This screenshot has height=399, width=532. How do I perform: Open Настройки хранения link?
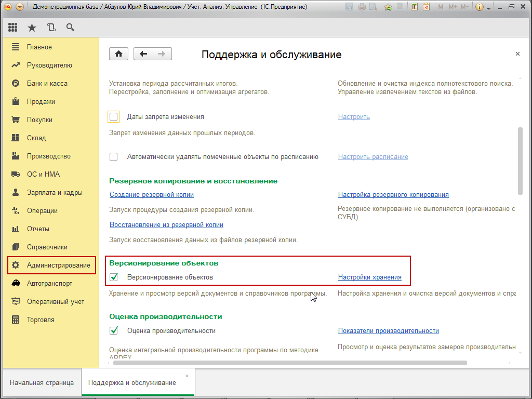369,277
